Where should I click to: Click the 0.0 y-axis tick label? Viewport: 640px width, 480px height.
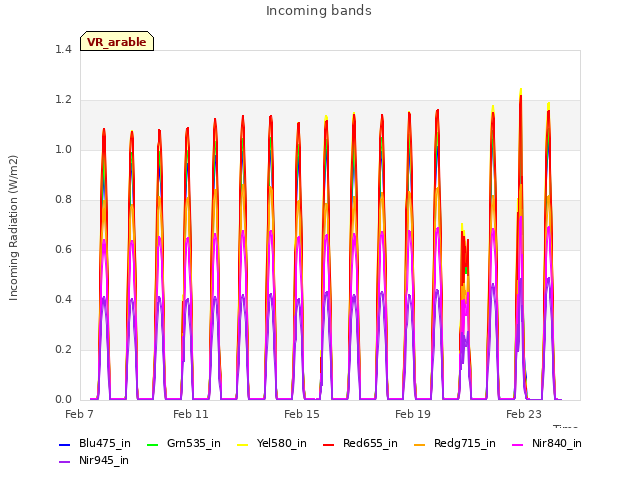click(x=63, y=400)
